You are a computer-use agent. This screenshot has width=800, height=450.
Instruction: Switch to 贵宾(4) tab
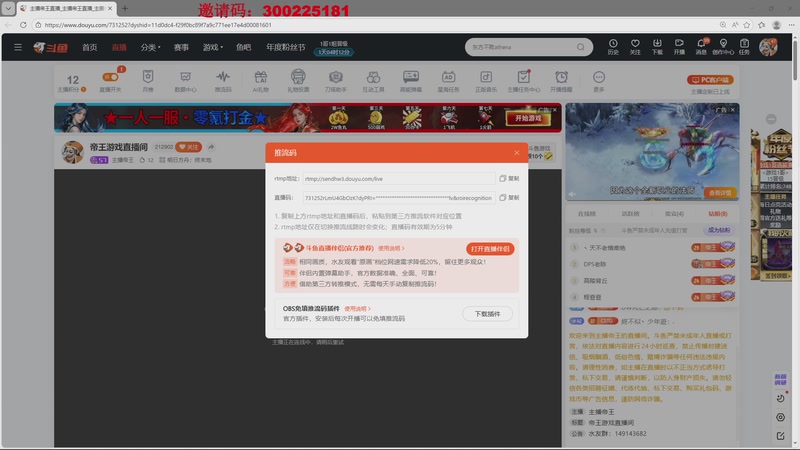(674, 214)
